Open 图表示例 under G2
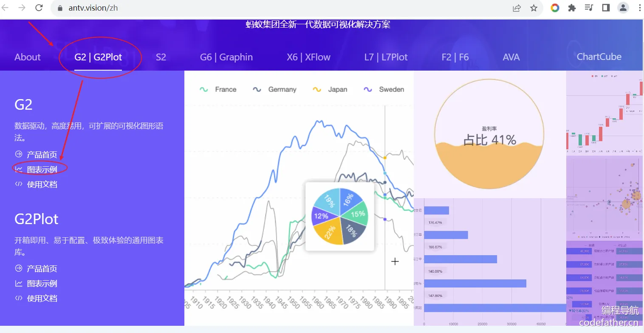644x333 pixels. click(42, 169)
